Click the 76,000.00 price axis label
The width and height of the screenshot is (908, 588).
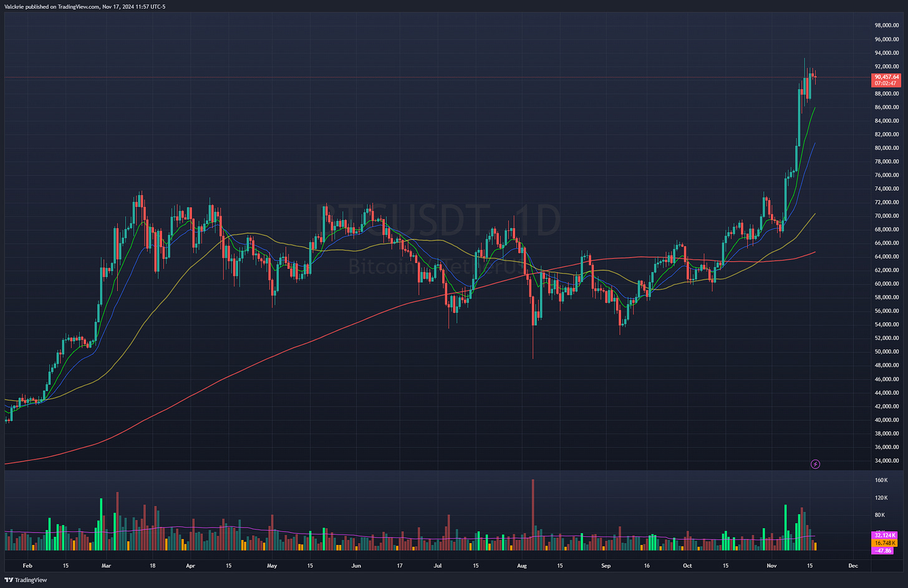pyautogui.click(x=887, y=175)
